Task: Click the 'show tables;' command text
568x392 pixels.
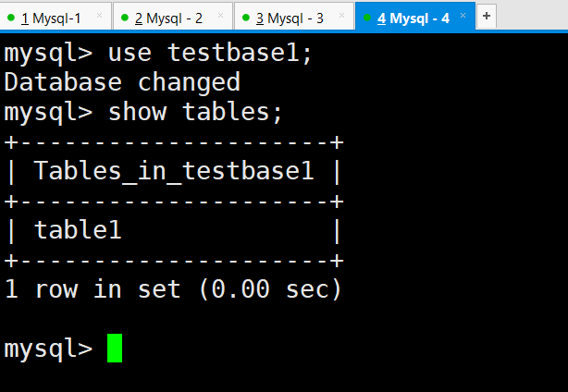Action: coord(195,112)
